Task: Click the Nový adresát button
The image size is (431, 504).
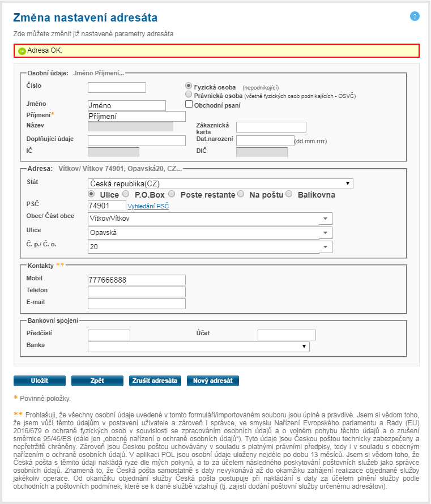Action: (212, 381)
